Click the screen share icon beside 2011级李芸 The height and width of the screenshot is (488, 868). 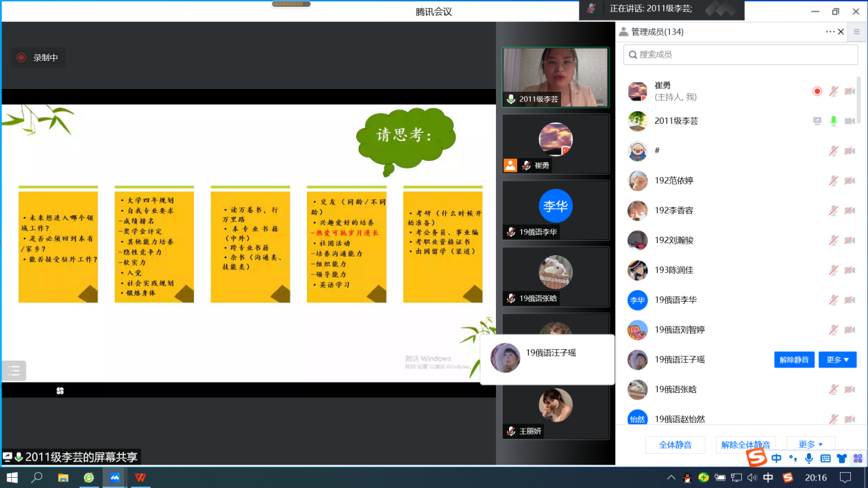coord(817,121)
